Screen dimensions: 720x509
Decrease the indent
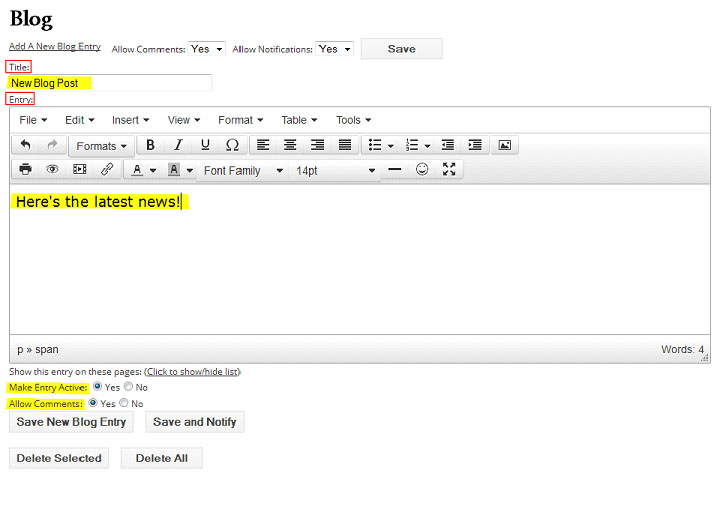tap(447, 145)
